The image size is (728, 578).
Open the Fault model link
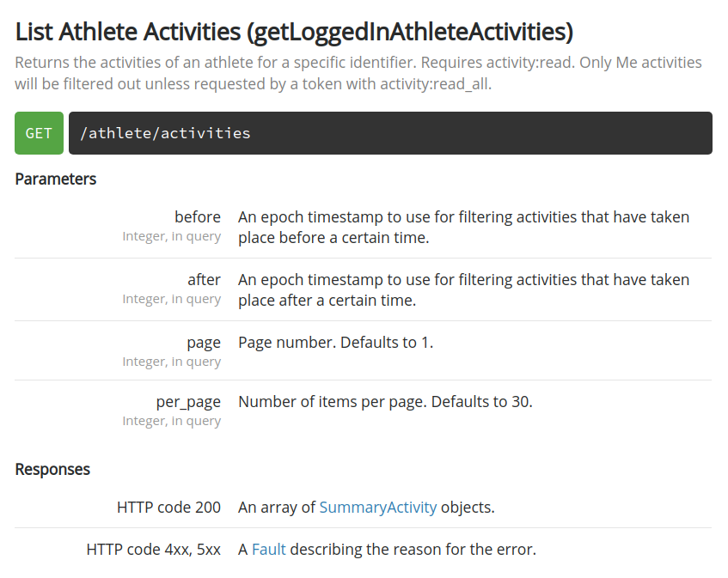tap(269, 550)
